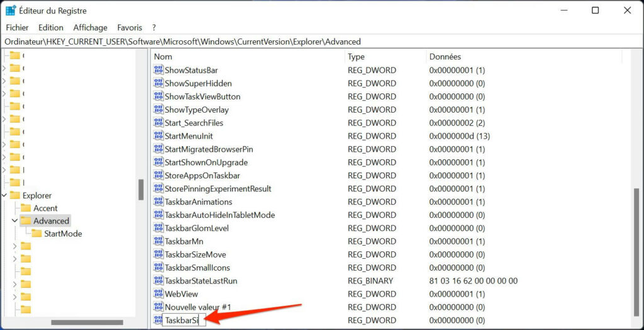The height and width of the screenshot is (330, 644).
Task: Click the Explorer folder icon in tree
Action: [x=15, y=195]
